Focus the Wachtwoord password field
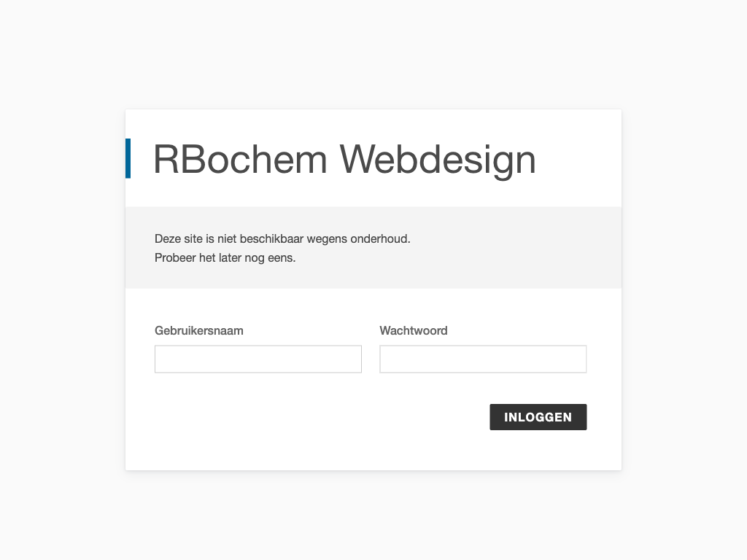 (483, 359)
